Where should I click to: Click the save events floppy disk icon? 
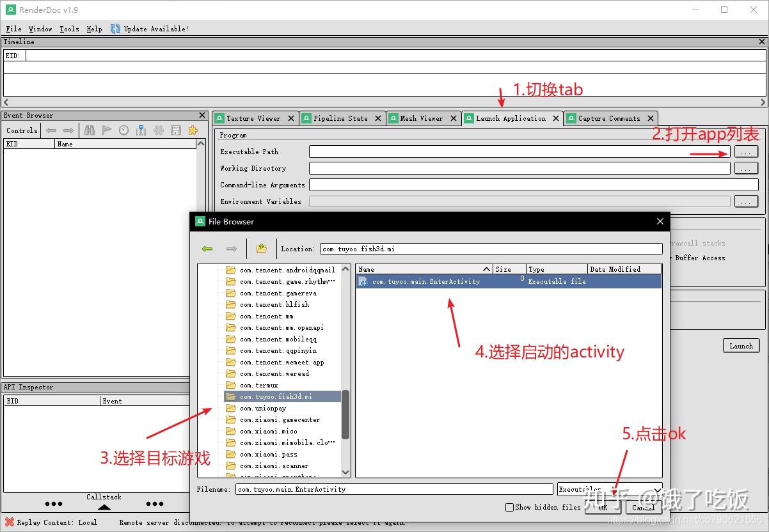click(176, 130)
